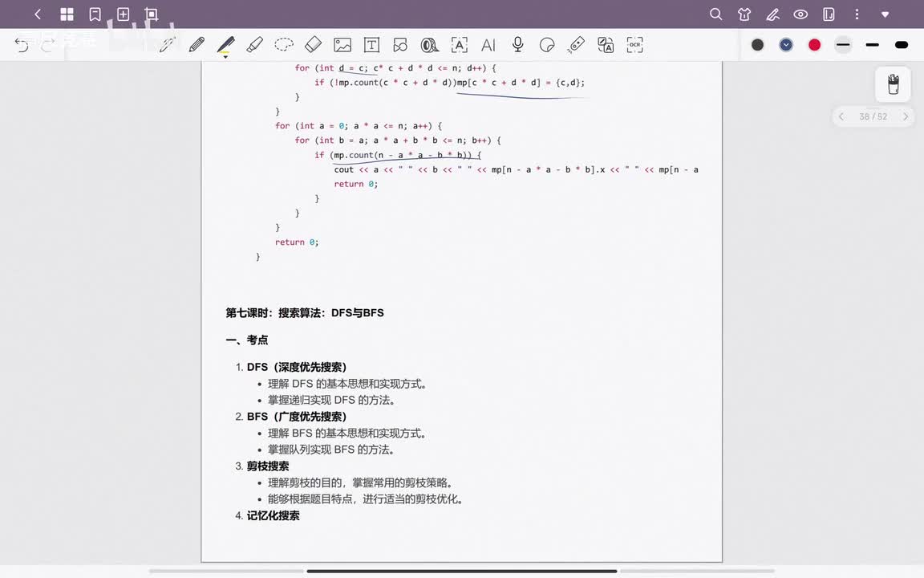
Task: Open the page thumbnails grid view
Action: (67, 14)
